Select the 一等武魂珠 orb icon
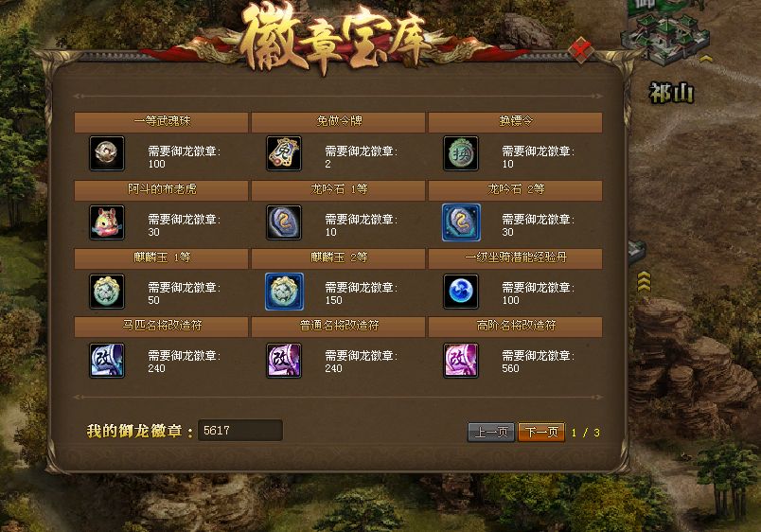 (107, 153)
